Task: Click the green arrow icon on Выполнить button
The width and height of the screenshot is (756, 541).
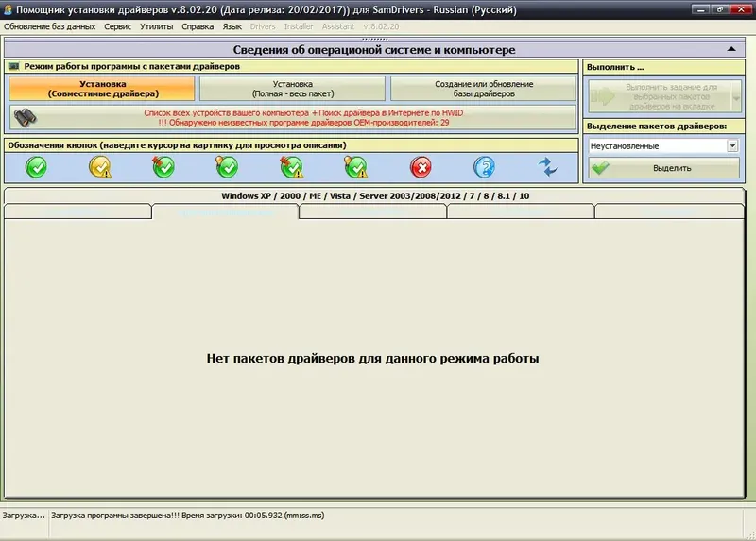Action: [604, 96]
